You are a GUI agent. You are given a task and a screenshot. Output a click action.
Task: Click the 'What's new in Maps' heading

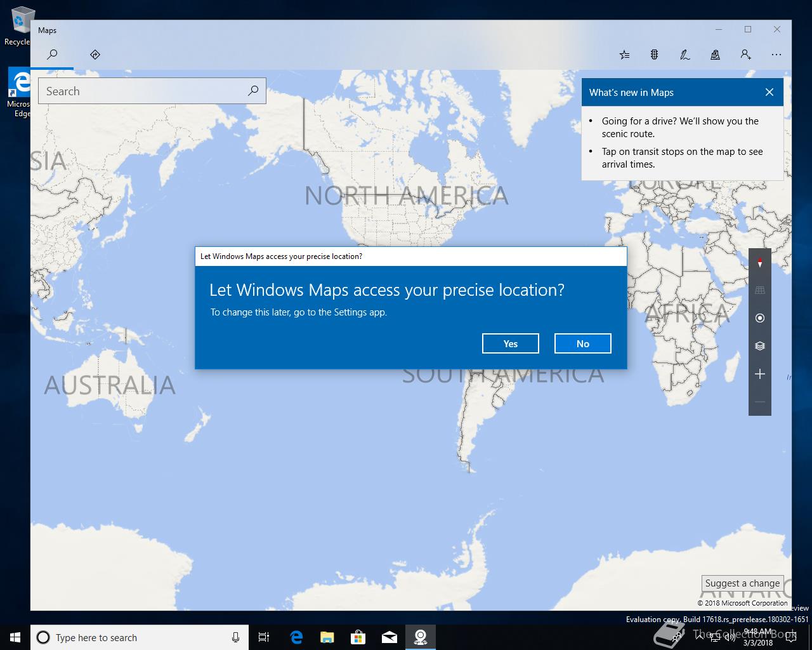(x=631, y=92)
